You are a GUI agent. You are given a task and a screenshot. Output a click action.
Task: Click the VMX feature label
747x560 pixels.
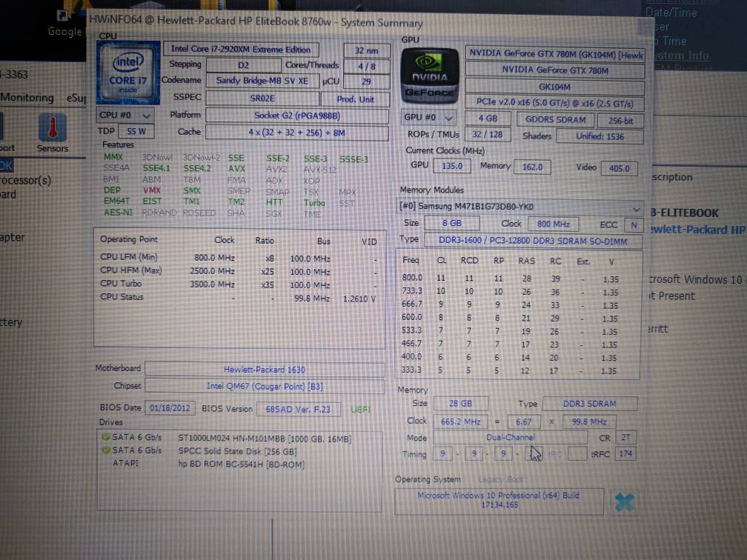(x=152, y=190)
